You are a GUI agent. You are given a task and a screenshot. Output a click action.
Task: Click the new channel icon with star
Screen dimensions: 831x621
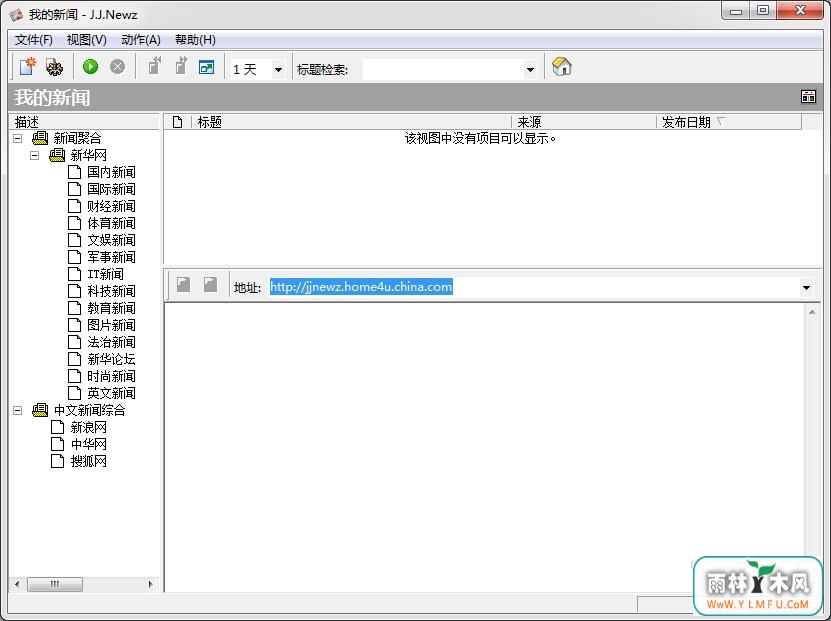tap(28, 67)
